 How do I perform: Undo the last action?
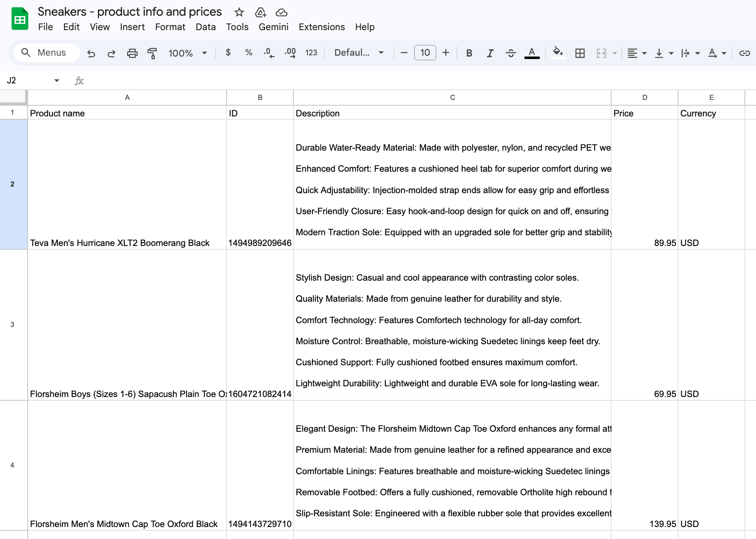(91, 53)
